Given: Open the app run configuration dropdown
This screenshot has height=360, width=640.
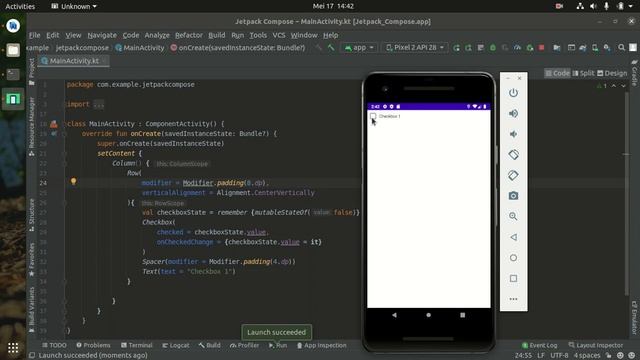Looking at the screenshot, I should click(359, 48).
